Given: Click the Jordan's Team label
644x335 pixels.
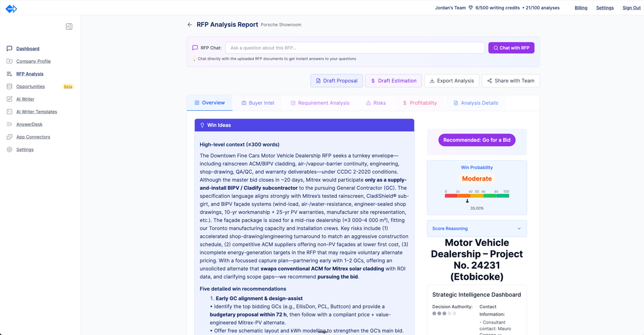Looking at the screenshot, I should [450, 8].
